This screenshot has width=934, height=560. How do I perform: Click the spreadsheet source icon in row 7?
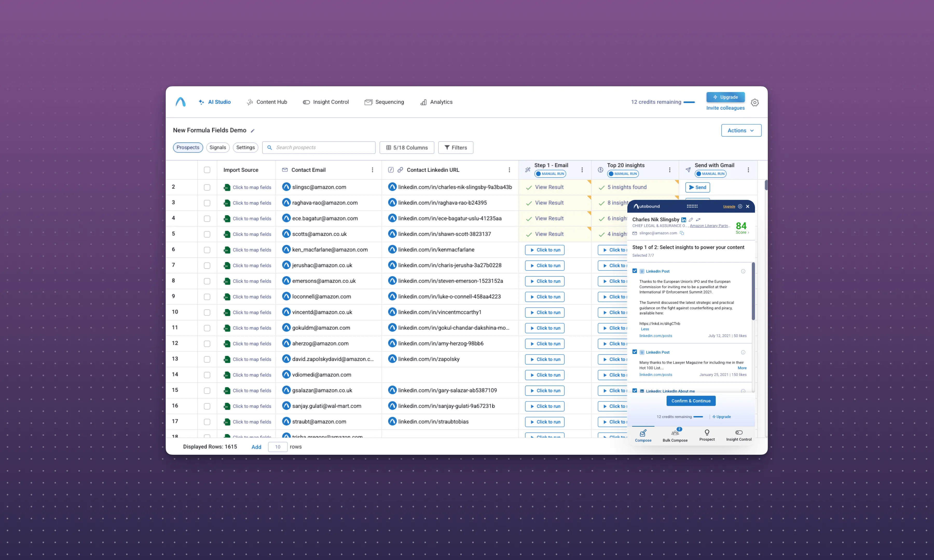[226, 266]
